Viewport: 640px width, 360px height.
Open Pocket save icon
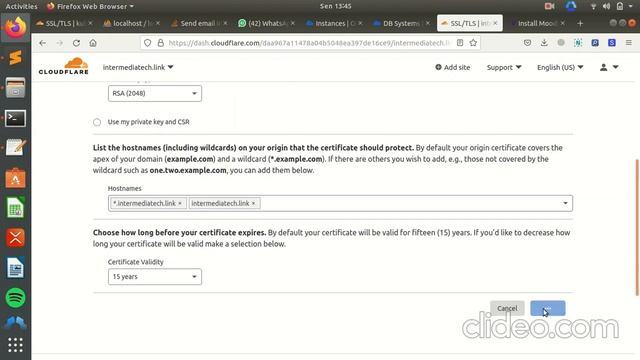[x=527, y=43]
